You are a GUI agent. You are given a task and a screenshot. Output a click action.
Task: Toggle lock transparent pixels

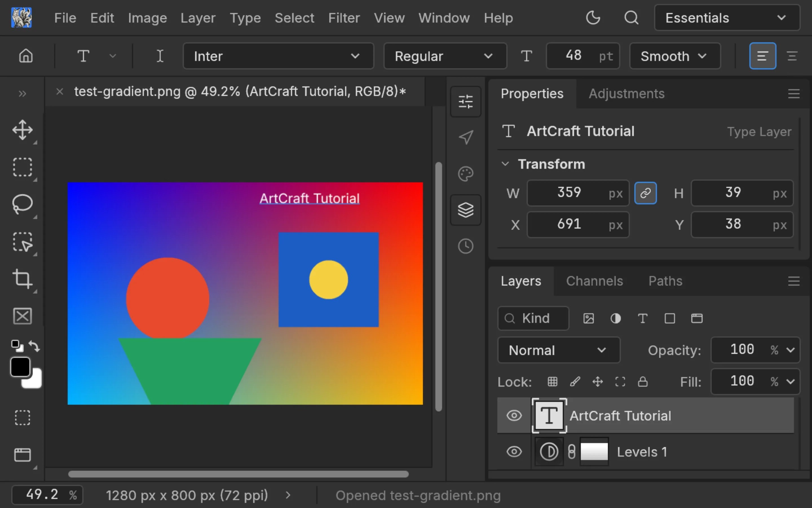(x=552, y=382)
